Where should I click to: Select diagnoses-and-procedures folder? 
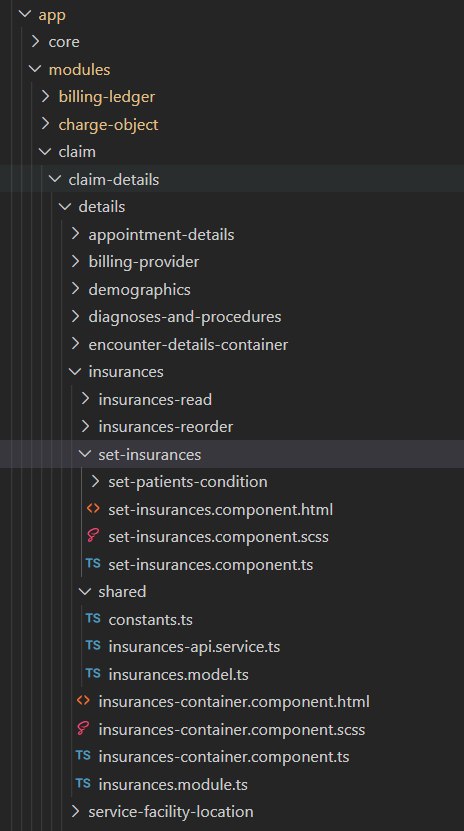click(x=185, y=317)
